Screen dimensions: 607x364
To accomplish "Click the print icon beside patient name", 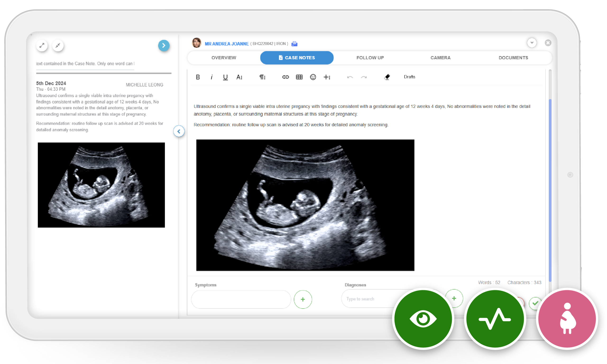I will click(x=294, y=44).
